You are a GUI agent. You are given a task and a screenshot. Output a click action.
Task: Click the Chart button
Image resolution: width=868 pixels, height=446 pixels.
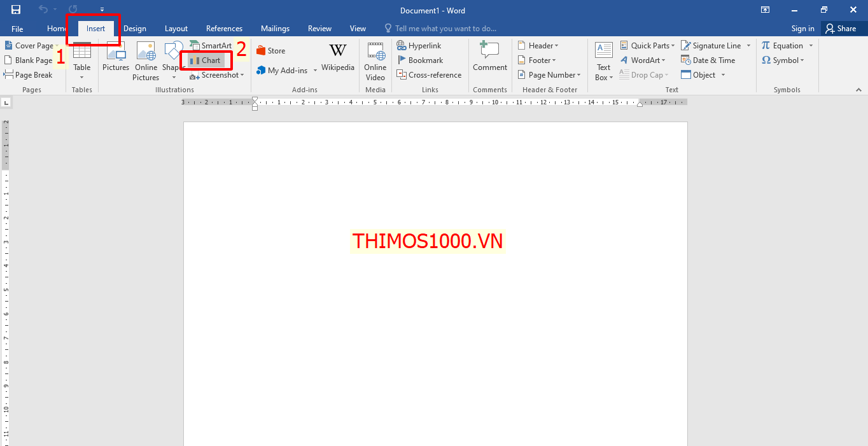tap(205, 60)
